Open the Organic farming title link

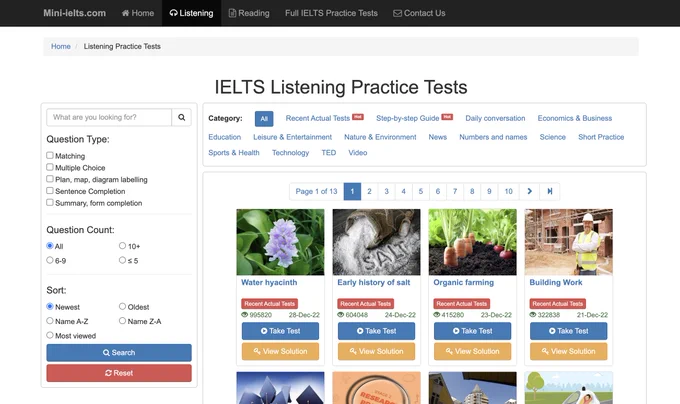pos(464,283)
